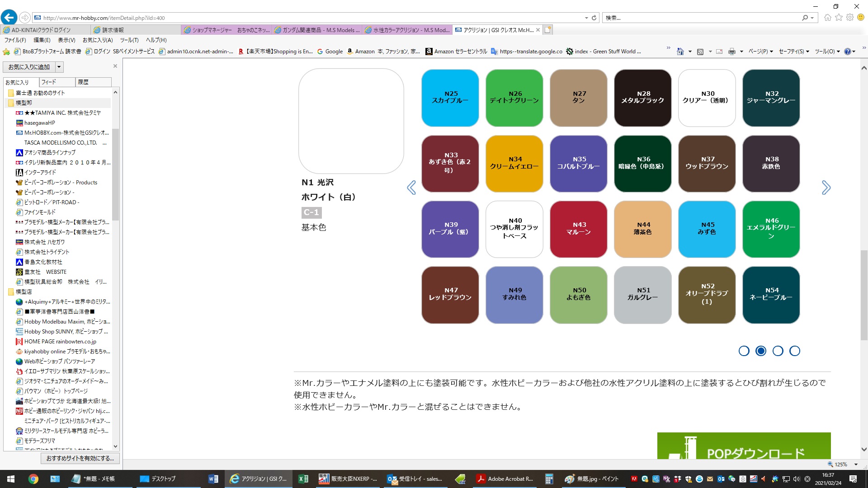Switch to the 履歴 tab in sidebar
The height and width of the screenshot is (488, 868).
tap(93, 82)
